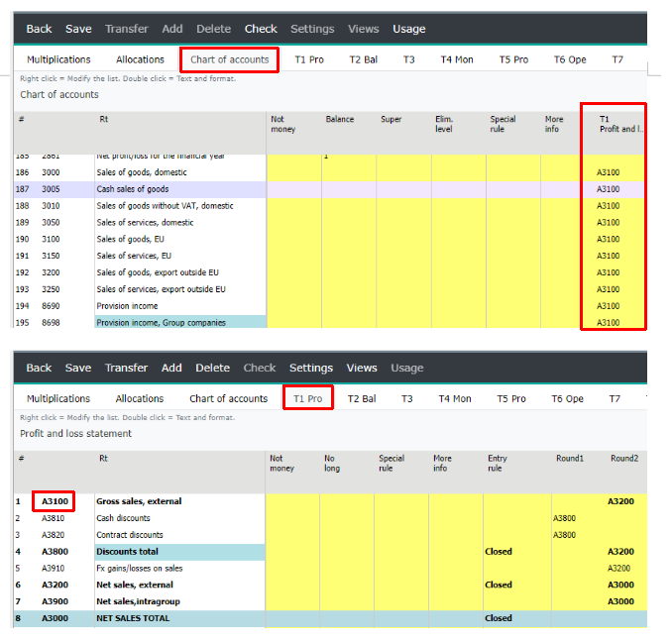Select Net sales, external row
This screenshot has height=643, width=672.
[330, 585]
